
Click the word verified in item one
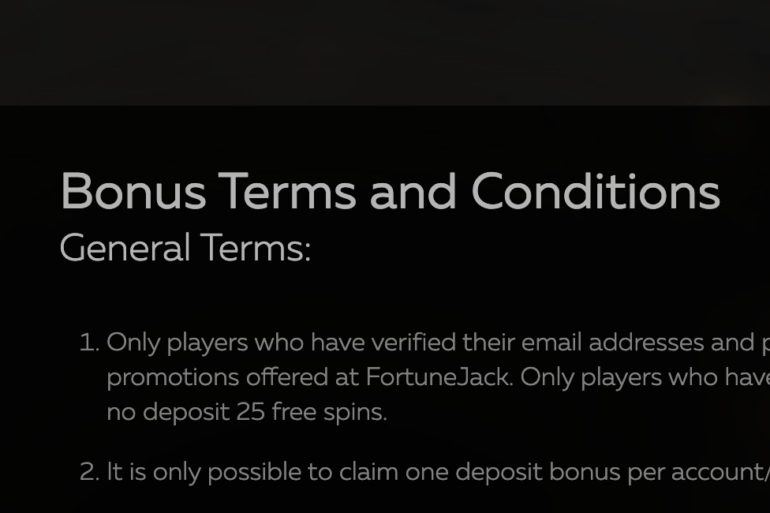(413, 343)
